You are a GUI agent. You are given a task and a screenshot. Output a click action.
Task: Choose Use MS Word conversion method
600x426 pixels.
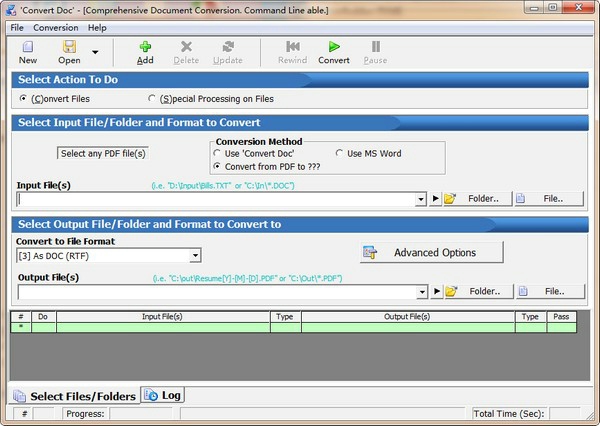pos(337,153)
